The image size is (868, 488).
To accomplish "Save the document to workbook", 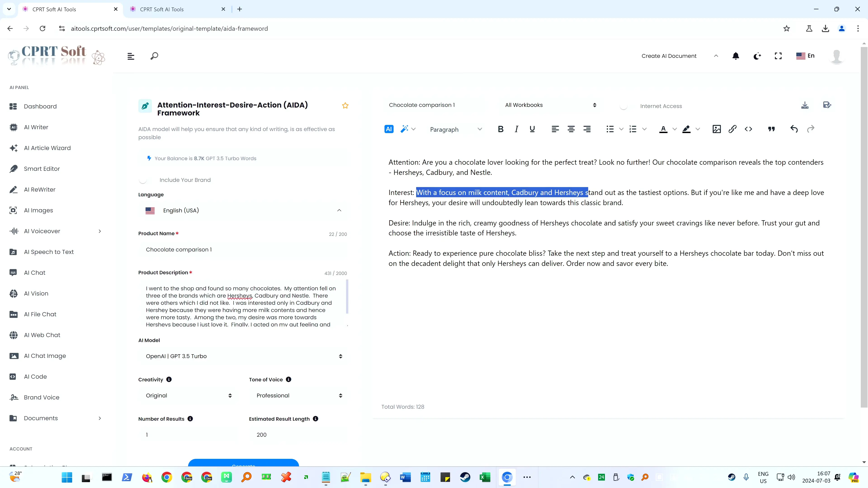I will 827,105.
